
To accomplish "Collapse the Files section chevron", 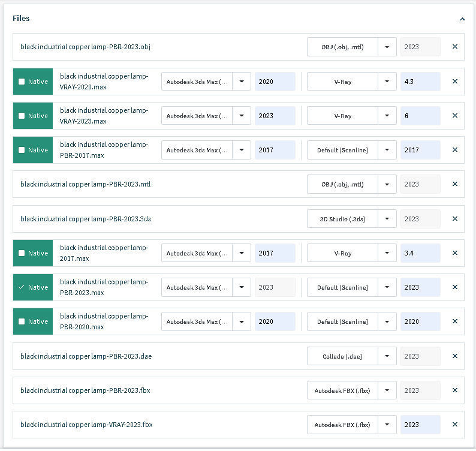I will (x=462, y=19).
